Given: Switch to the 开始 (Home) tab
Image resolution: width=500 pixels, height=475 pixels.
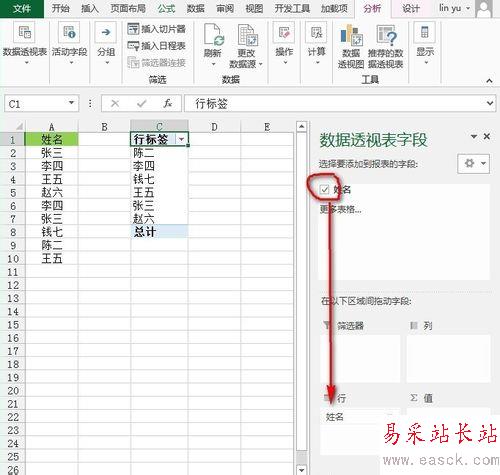Looking at the screenshot, I should click(61, 8).
